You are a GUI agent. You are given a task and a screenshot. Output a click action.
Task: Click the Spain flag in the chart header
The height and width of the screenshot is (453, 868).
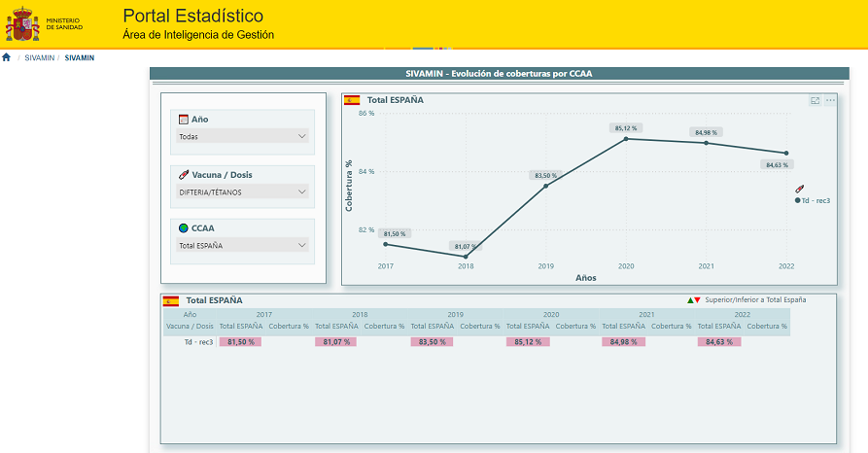coord(353,100)
